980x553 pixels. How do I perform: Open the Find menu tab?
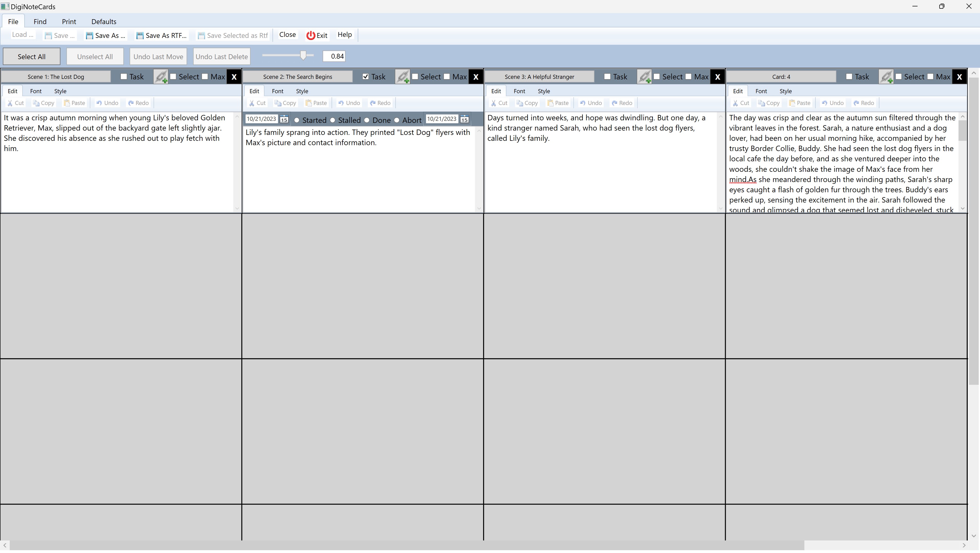40,22
